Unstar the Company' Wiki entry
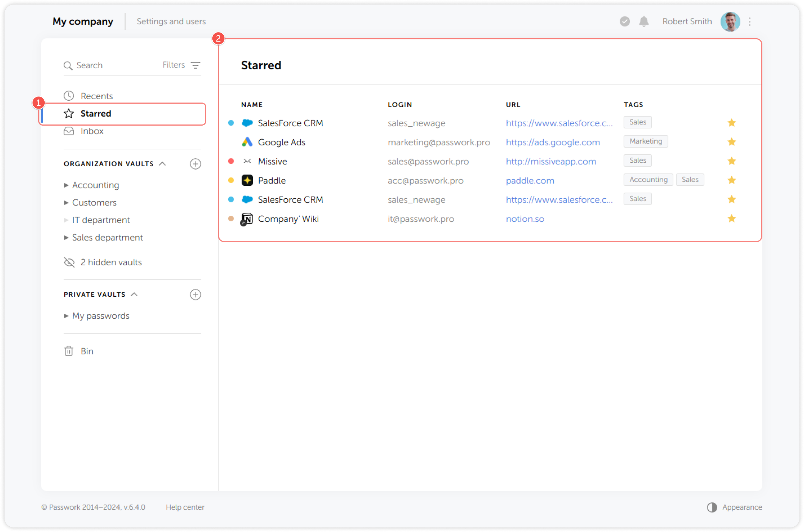The height and width of the screenshot is (532, 804). tap(731, 218)
